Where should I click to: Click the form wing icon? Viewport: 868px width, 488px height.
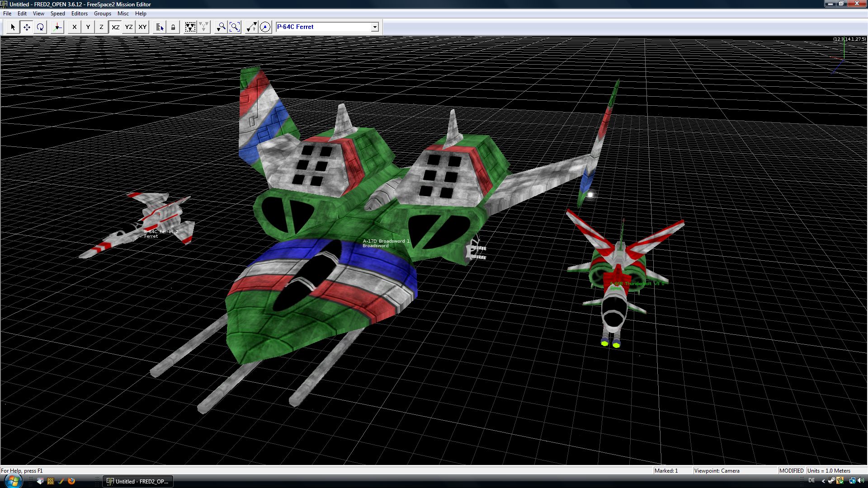(x=190, y=27)
